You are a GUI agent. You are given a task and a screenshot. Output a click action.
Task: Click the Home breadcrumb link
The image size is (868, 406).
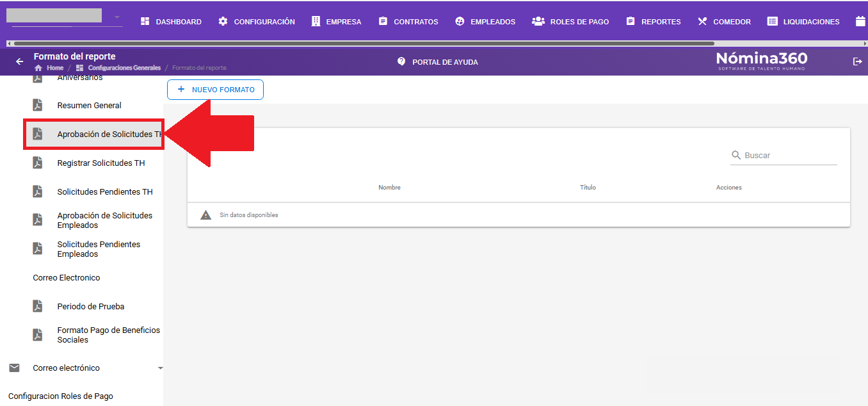55,68
